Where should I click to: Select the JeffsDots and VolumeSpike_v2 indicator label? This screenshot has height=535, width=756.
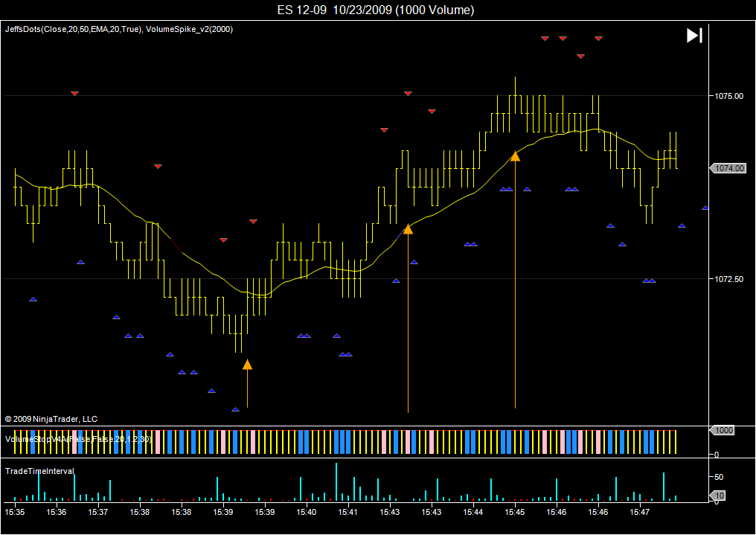point(119,30)
